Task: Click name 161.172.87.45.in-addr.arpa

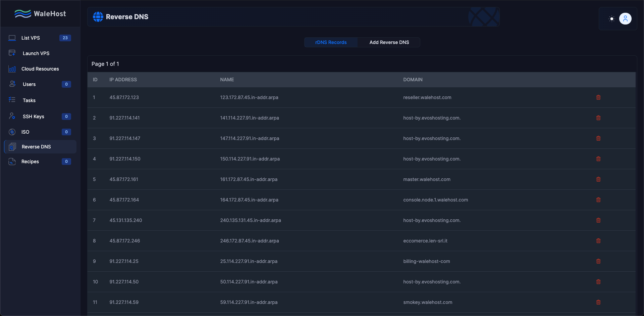Action: 249,179
